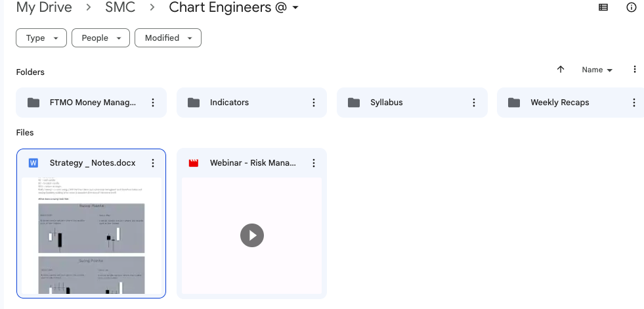The width and height of the screenshot is (644, 309).
Task: Reverse sort direction arrow
Action: point(561,70)
